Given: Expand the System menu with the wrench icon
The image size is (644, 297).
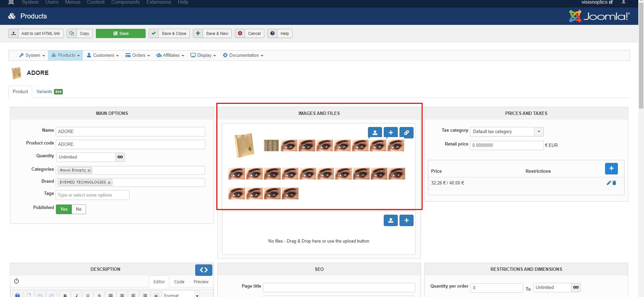Looking at the screenshot, I should click(x=32, y=55).
